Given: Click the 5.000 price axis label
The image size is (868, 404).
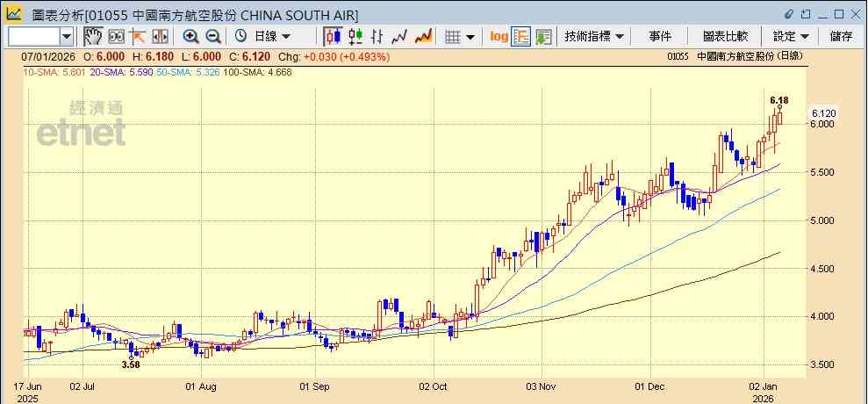Looking at the screenshot, I should pos(824,220).
